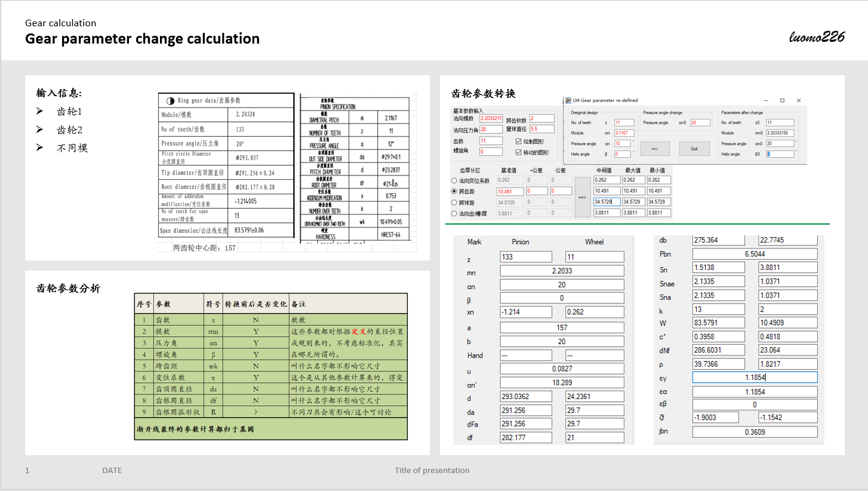Toggle the 绘制图形 checkbox
The height and width of the screenshot is (491, 868).
pyautogui.click(x=518, y=141)
